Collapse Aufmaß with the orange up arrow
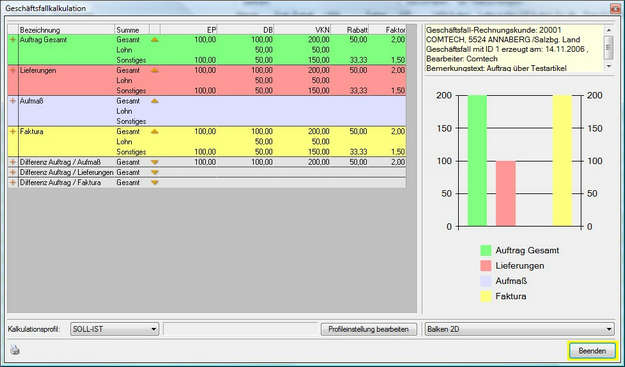 pyautogui.click(x=155, y=101)
